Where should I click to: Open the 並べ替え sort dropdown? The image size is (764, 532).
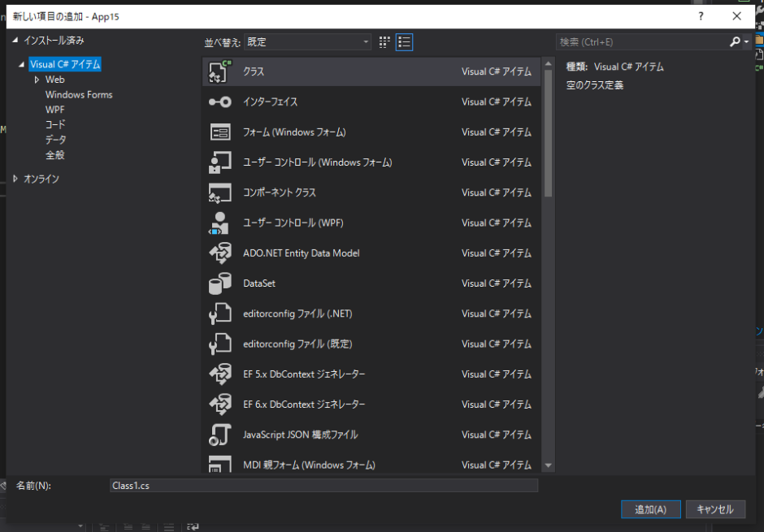pyautogui.click(x=307, y=42)
